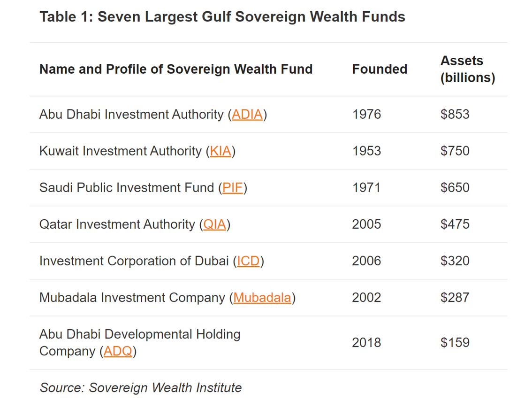Open the ADIA link

click(247, 115)
